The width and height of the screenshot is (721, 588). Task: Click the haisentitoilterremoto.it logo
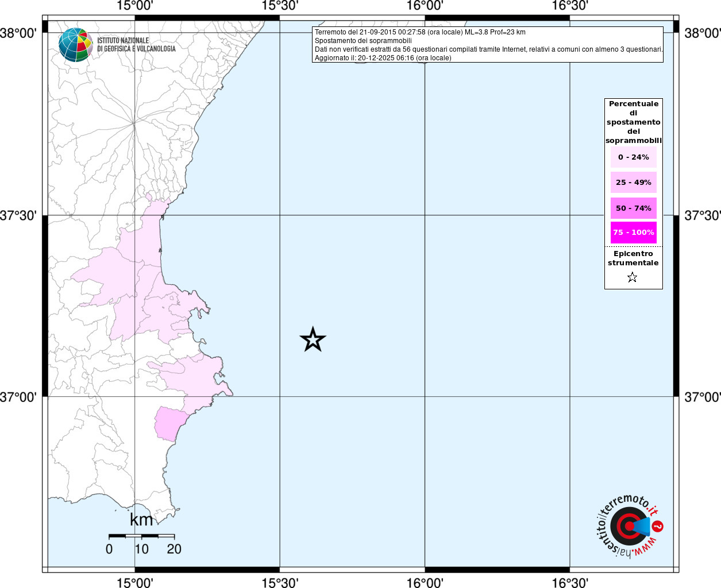629,527
